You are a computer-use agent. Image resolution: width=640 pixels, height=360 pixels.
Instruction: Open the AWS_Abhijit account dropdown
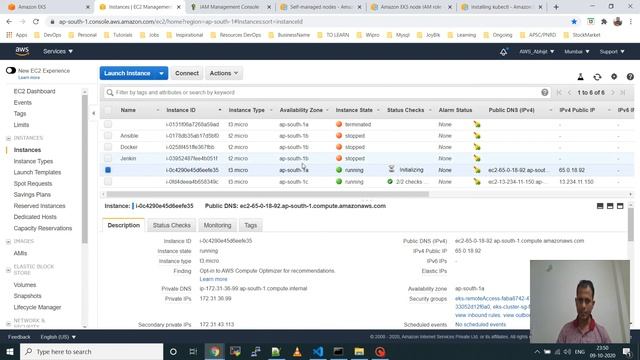(536, 51)
